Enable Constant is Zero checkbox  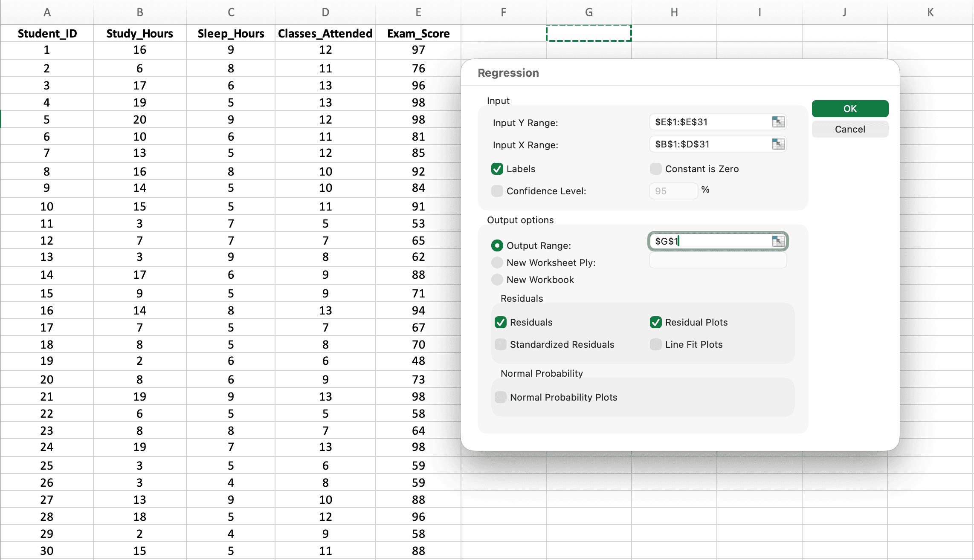[x=656, y=169]
